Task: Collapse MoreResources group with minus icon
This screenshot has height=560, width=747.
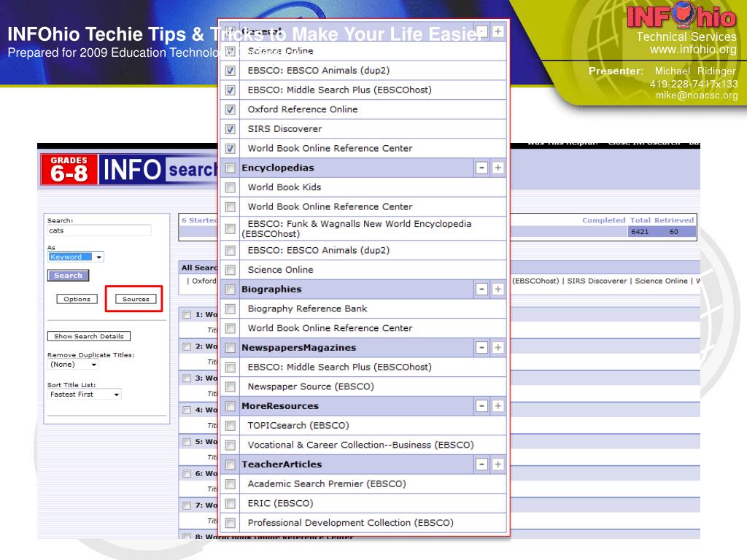Action: pos(481,405)
